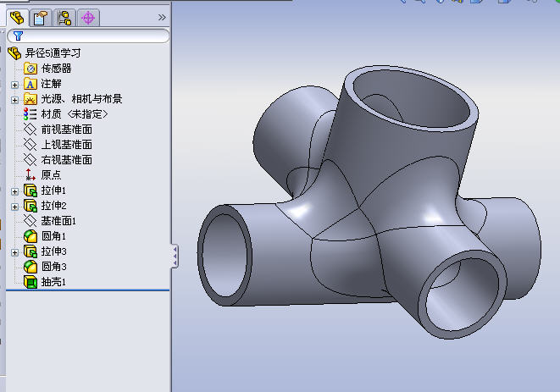This screenshot has height=392, width=560.
Task: Switch to the PropertyManager tab
Action: 41,18
